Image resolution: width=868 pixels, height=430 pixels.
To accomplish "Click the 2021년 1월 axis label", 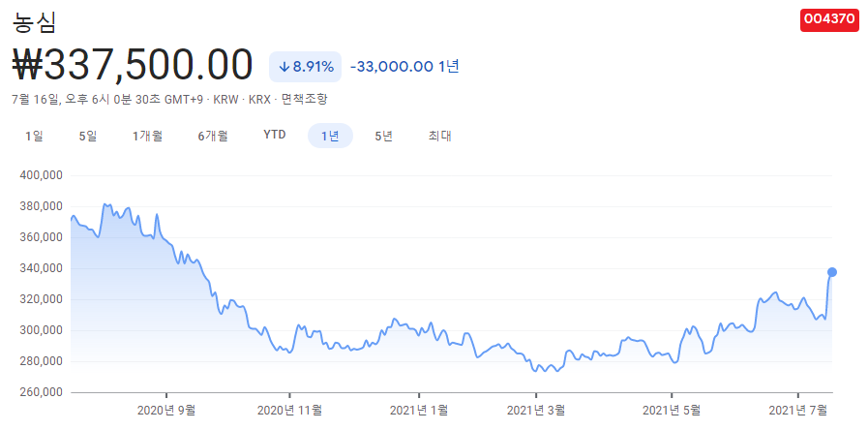I will pos(418,411).
